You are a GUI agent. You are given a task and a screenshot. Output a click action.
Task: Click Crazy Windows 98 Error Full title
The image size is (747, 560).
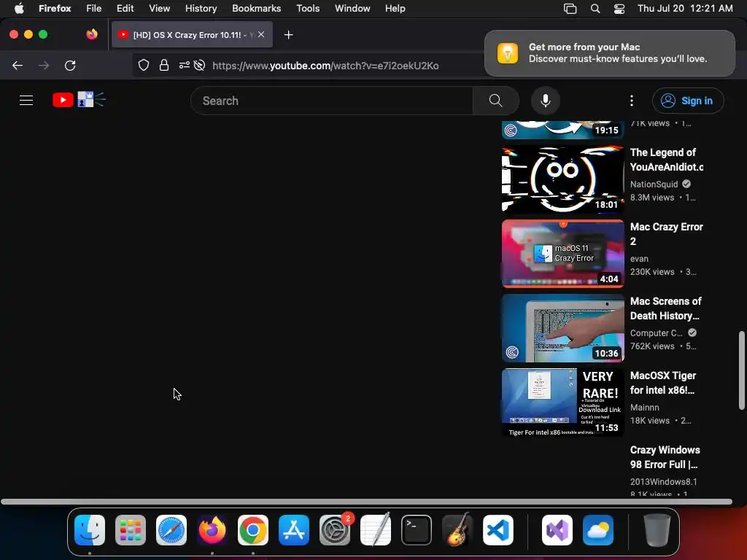point(665,456)
